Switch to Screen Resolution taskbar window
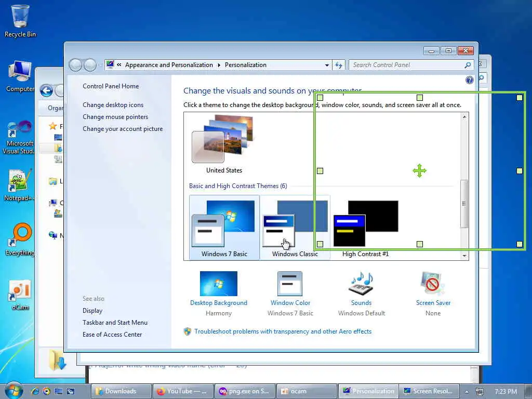 (429, 391)
